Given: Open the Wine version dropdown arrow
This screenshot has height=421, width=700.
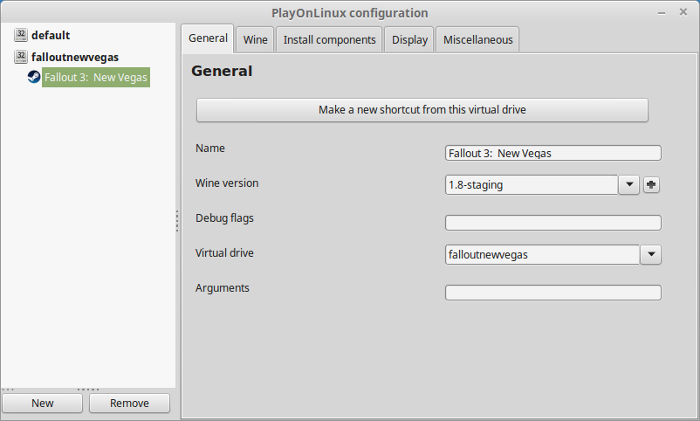Looking at the screenshot, I should click(629, 185).
